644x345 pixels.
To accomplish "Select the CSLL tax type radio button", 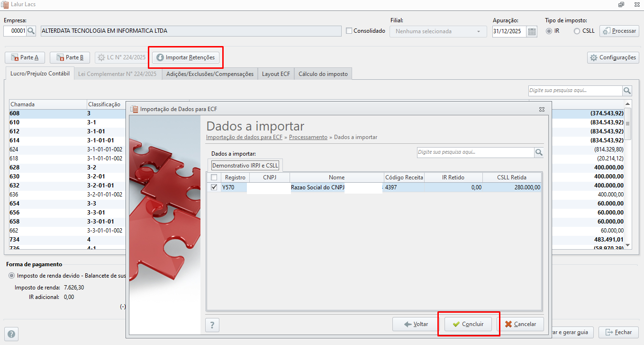I will pyautogui.click(x=577, y=31).
